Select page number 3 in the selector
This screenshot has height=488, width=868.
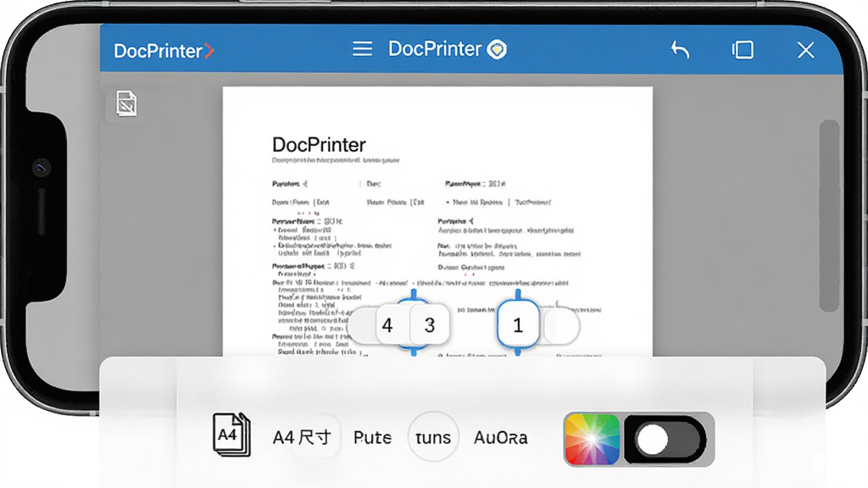(430, 324)
